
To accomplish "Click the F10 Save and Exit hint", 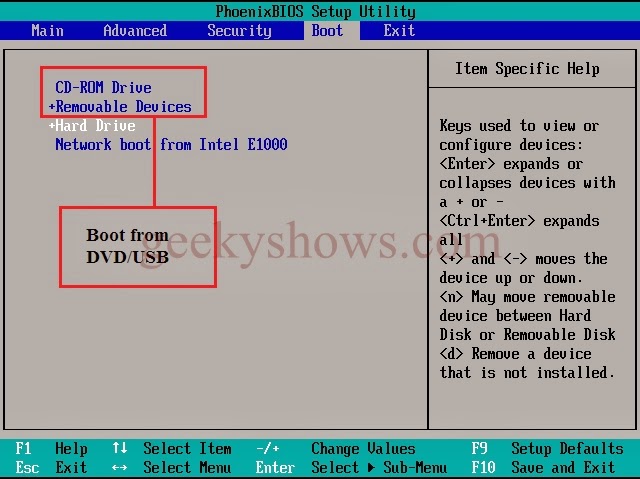I will (543, 467).
